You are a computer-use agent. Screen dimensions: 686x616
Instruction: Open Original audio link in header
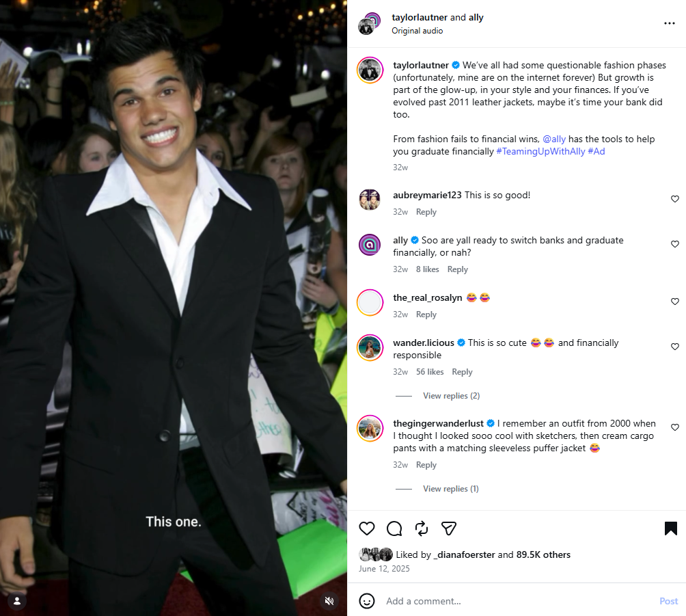417,31
